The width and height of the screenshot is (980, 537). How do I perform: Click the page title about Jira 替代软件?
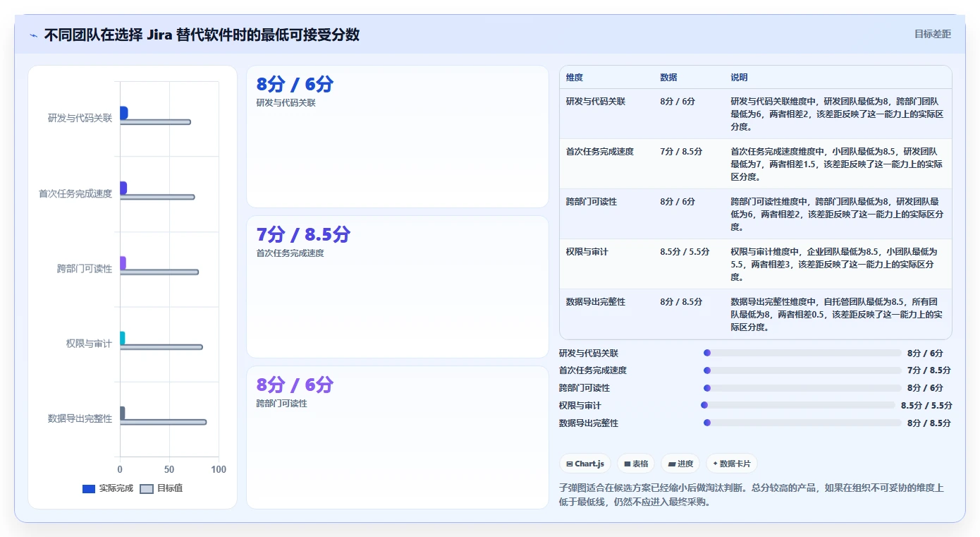coord(202,35)
